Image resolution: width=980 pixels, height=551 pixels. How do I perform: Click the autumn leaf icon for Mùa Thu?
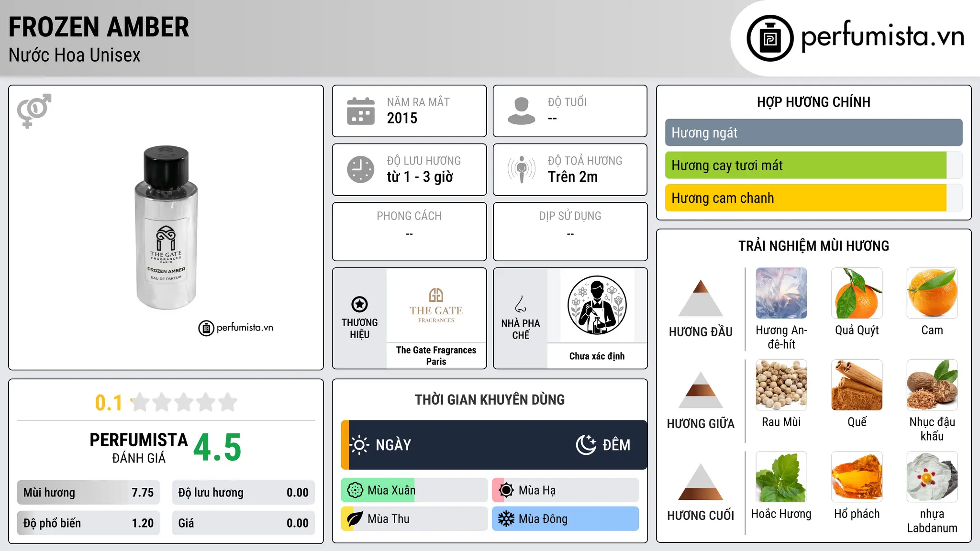tap(355, 519)
